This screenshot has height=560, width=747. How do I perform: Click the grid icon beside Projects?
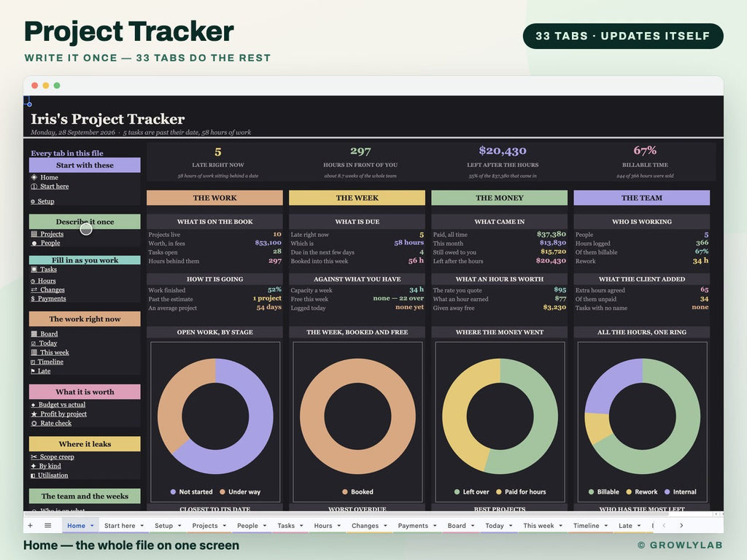(34, 234)
